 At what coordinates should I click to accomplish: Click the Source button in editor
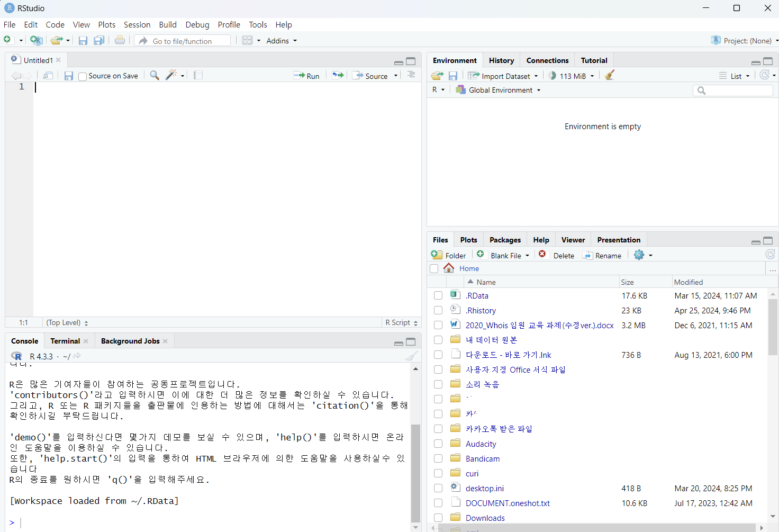(370, 76)
